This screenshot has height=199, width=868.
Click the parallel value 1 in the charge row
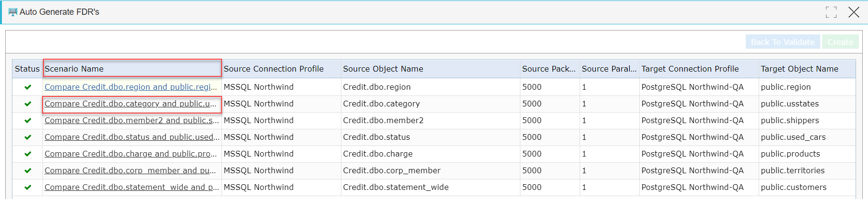(584, 154)
